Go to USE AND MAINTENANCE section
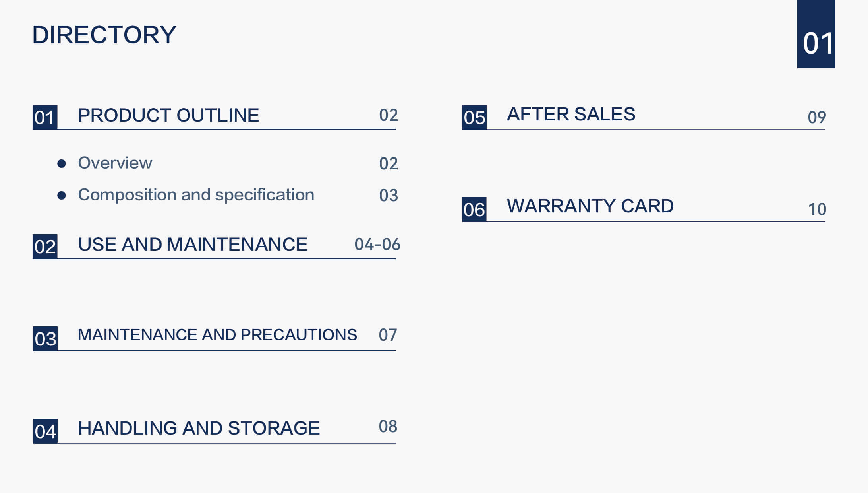Image resolution: width=868 pixels, height=493 pixels. tap(193, 245)
